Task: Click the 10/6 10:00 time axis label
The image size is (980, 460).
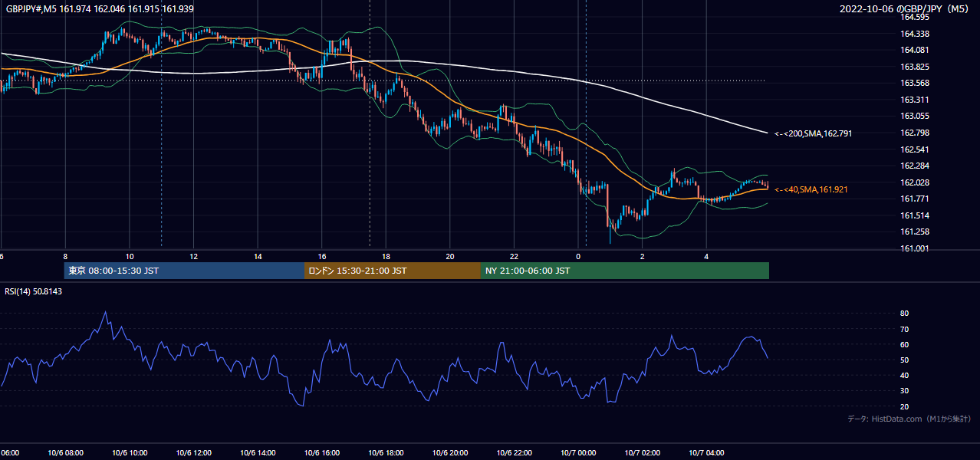Action: [130, 453]
